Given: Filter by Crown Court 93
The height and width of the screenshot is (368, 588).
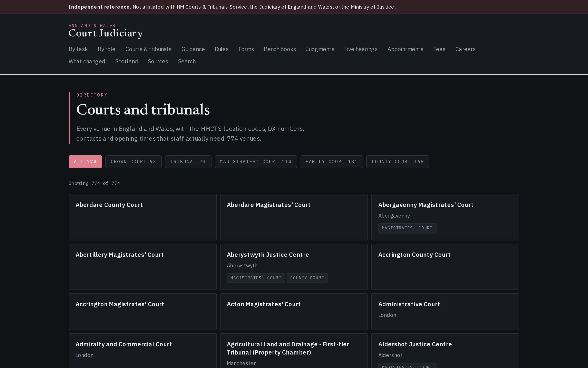Looking at the screenshot, I should pos(133,162).
